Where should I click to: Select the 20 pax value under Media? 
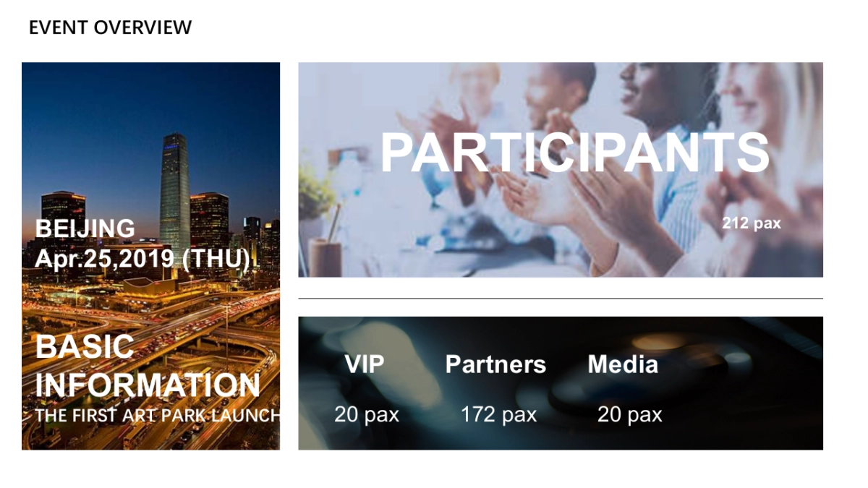tap(629, 414)
